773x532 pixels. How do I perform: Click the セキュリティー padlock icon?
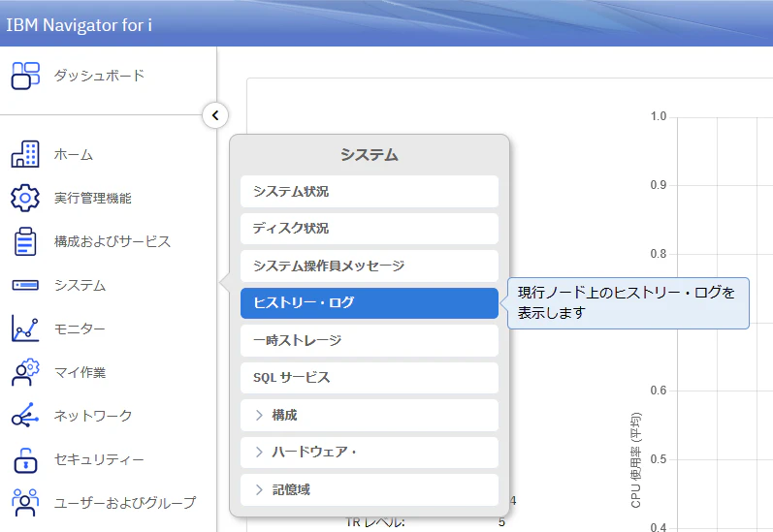(x=25, y=460)
